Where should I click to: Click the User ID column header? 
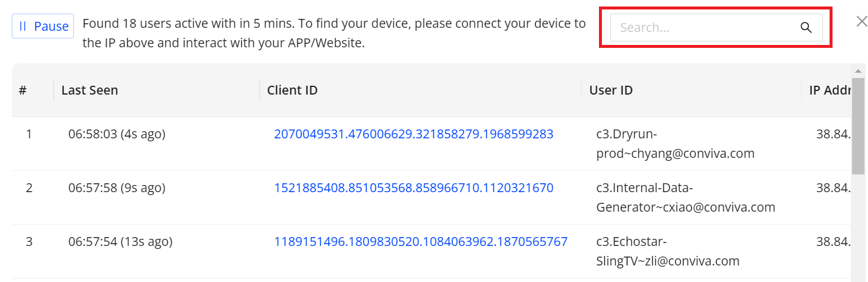pos(611,90)
